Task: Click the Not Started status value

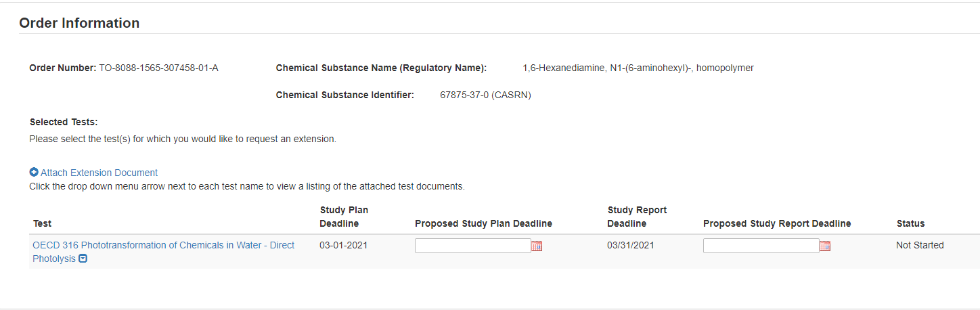Action: (920, 245)
